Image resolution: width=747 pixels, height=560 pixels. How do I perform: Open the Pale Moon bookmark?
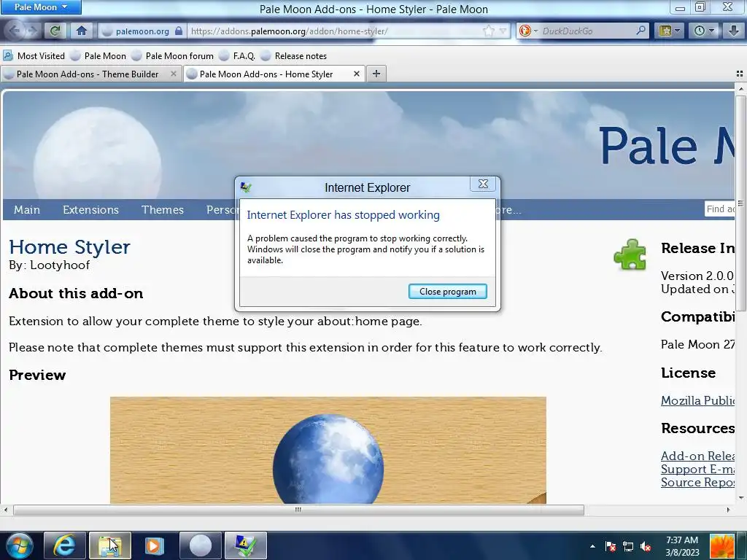click(98, 56)
